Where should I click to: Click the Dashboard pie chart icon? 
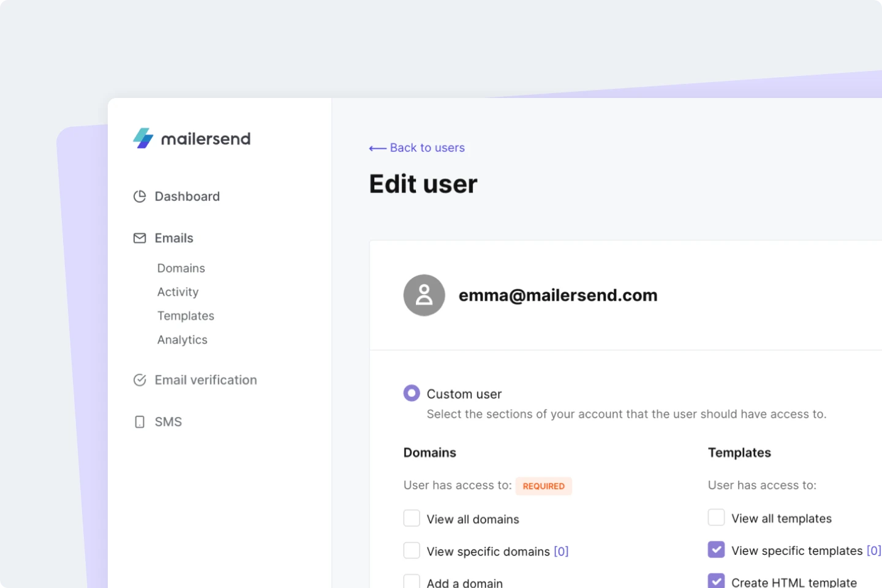[140, 197]
